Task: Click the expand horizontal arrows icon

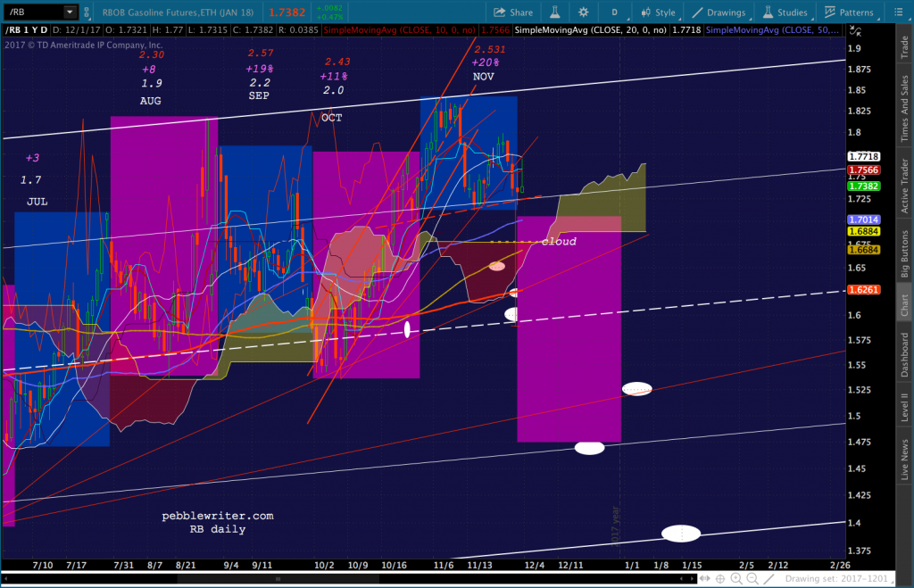Action: click(x=705, y=579)
